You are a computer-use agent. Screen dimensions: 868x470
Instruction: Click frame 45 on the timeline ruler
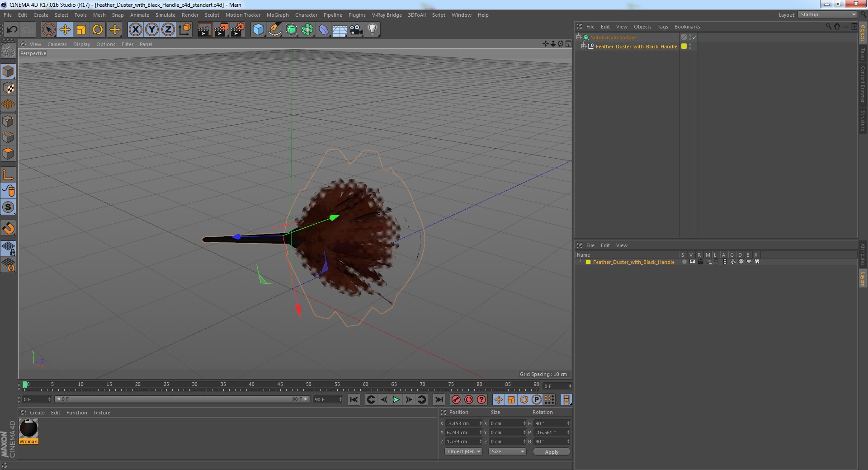(x=280, y=385)
